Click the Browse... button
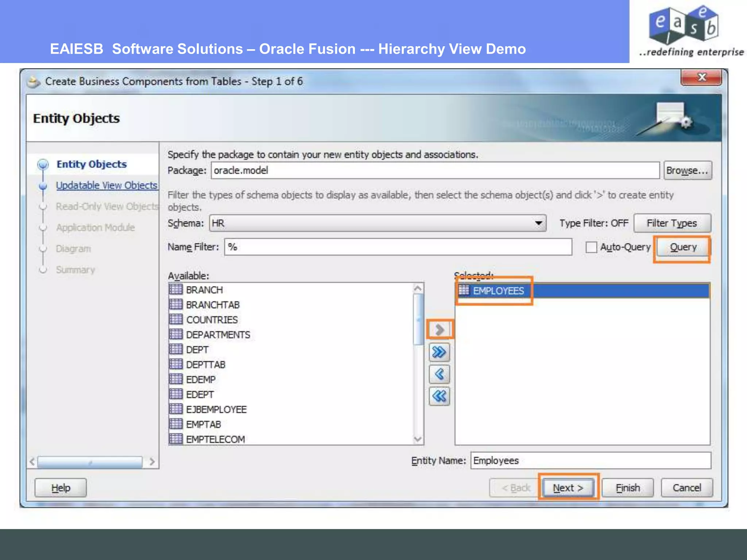Screen dimensions: 747x560 (x=688, y=170)
